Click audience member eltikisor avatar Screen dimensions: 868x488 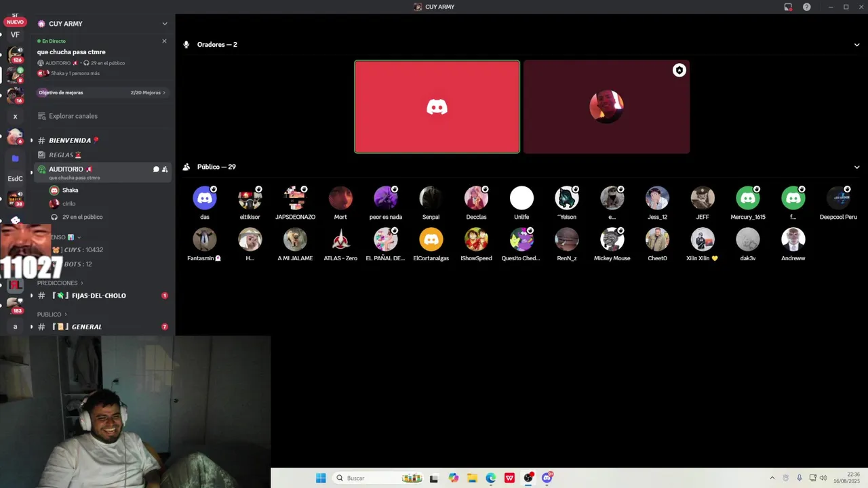click(250, 198)
